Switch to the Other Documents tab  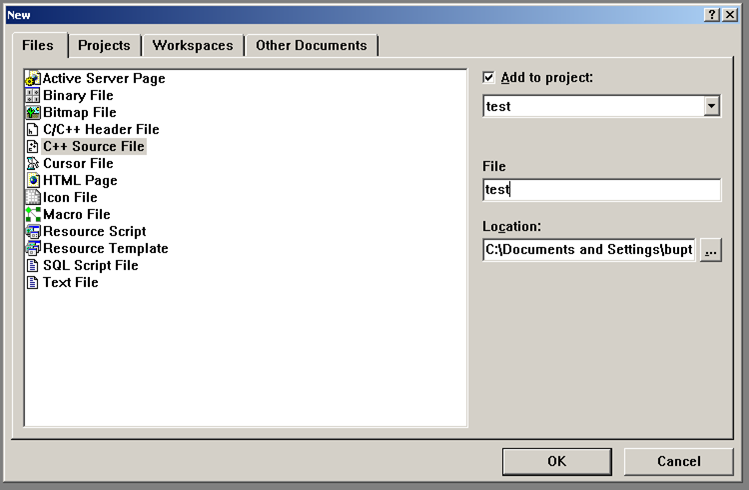coord(311,45)
